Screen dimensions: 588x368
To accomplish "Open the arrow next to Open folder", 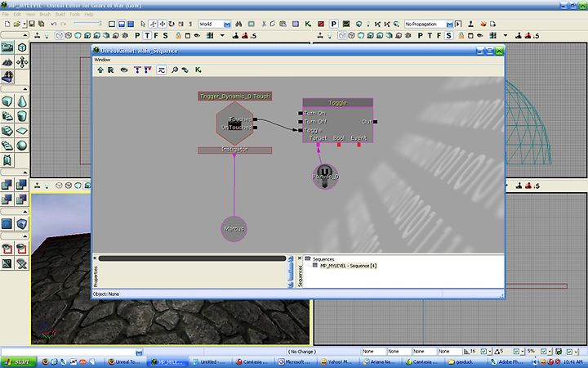I will (24, 24).
